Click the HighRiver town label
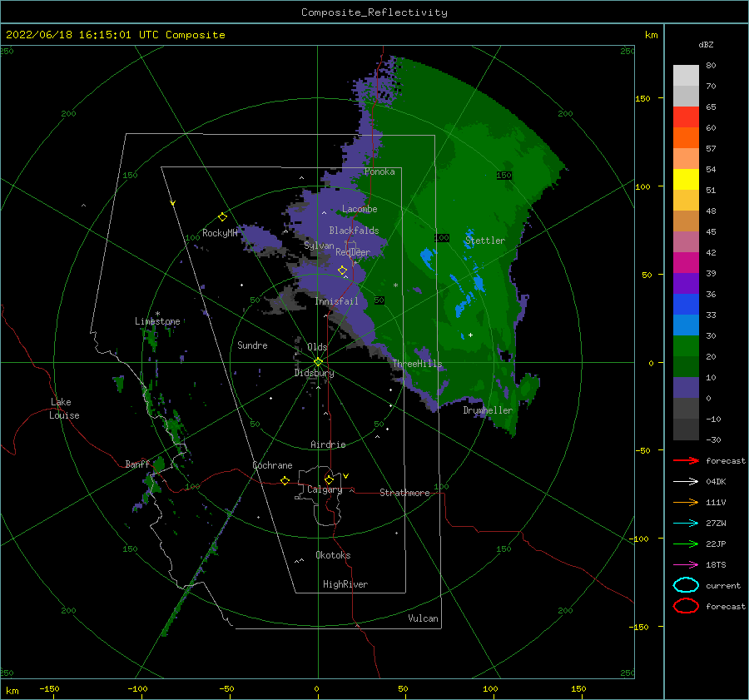The image size is (749, 700). coord(345,585)
